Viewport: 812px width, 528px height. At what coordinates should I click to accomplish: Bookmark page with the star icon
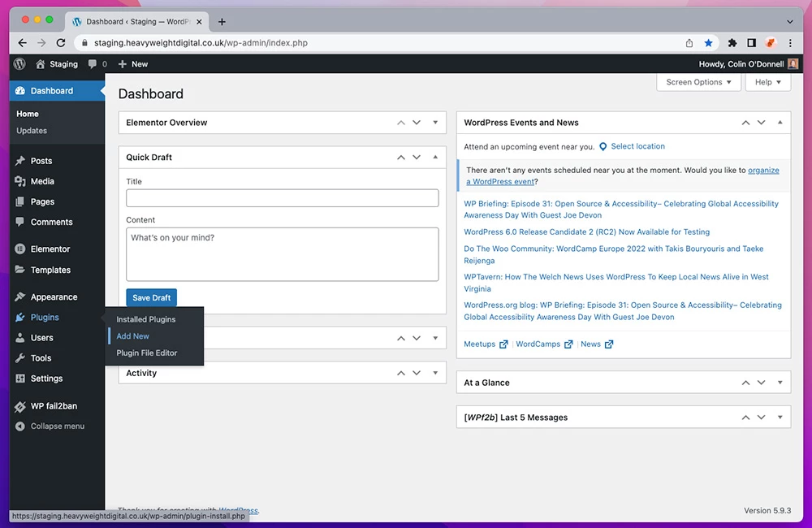709,43
